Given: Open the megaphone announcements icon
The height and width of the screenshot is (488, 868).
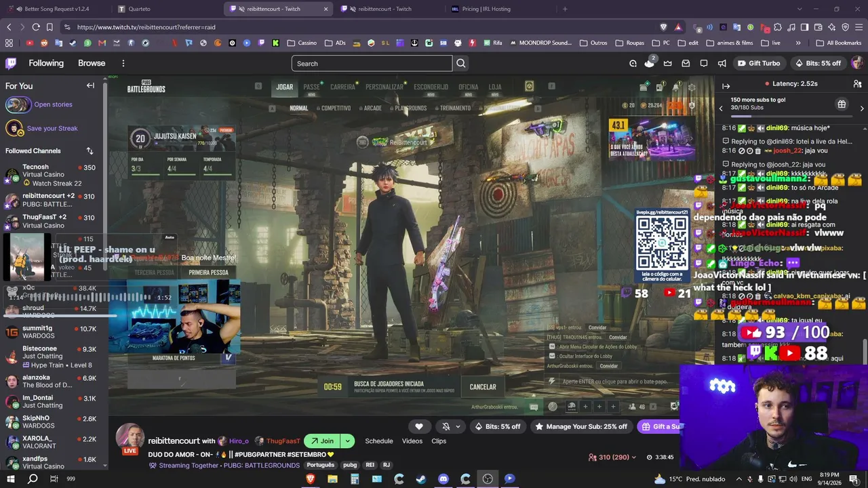Looking at the screenshot, I should pyautogui.click(x=722, y=63).
